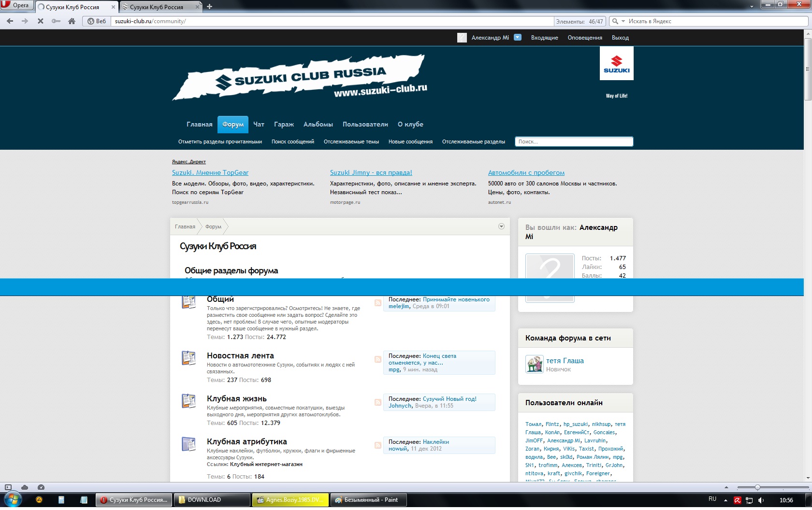
Task: Open user profile nikhsup in online list
Action: 601,424
